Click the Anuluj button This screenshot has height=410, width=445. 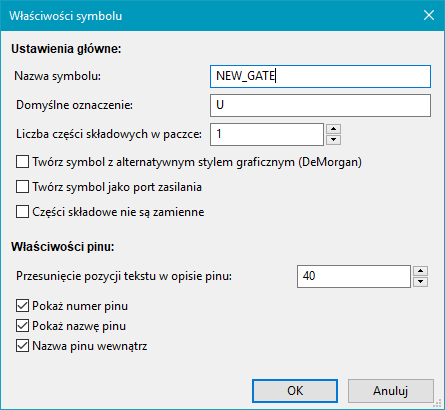click(391, 391)
